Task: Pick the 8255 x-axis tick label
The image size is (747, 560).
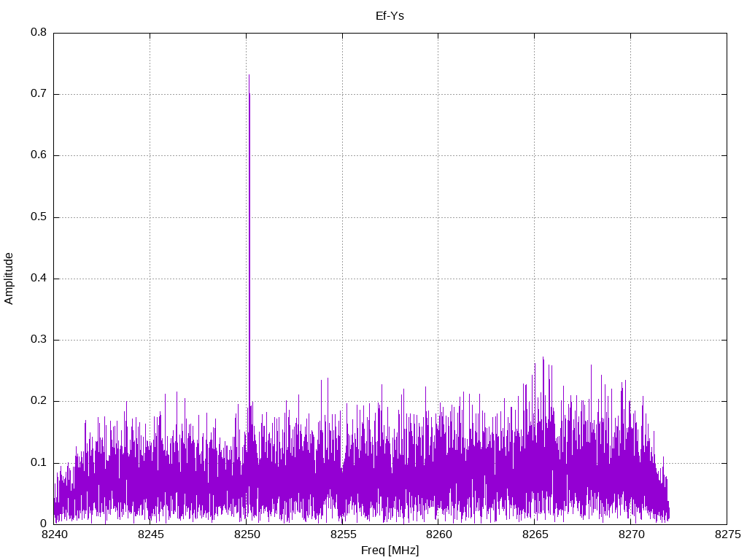Action: (x=342, y=535)
